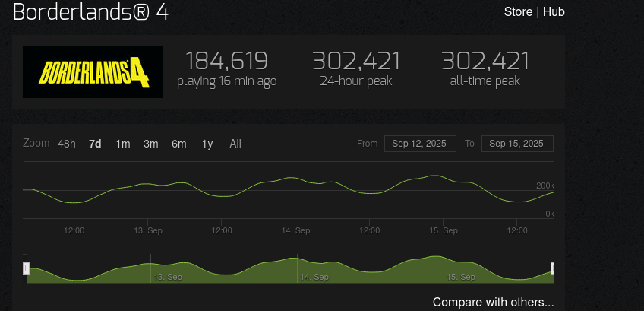644x311 pixels.
Task: Click the 13. Sep marker in navigator strip
Action: [x=168, y=278]
